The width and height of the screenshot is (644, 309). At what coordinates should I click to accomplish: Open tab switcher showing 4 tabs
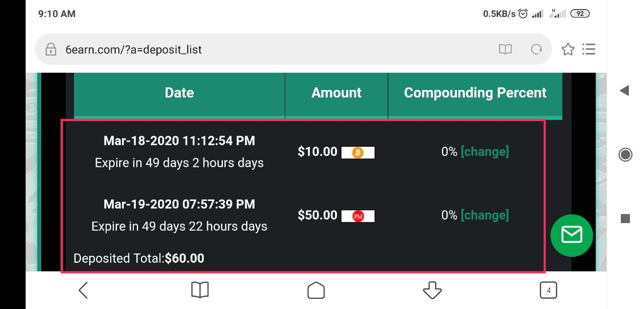click(x=548, y=290)
